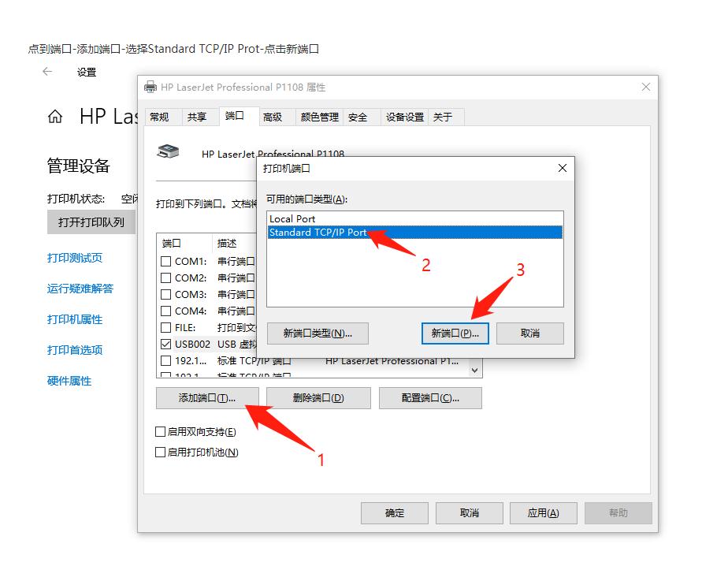Close the 打印机端口 dialog
728x570 pixels.
pos(563,168)
